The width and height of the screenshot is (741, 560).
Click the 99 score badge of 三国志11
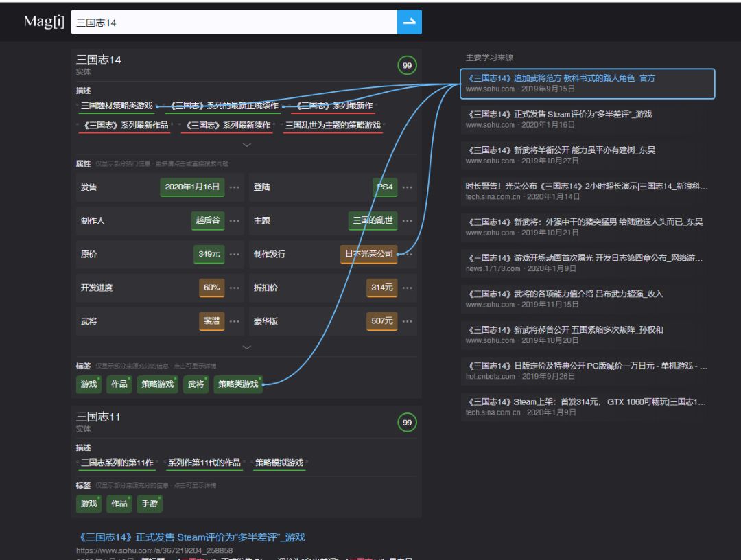(x=407, y=423)
